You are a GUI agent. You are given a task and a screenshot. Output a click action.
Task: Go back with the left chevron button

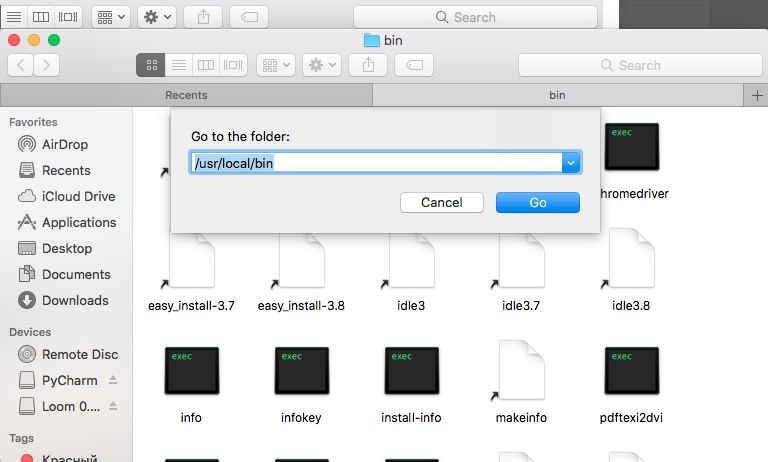[21, 65]
